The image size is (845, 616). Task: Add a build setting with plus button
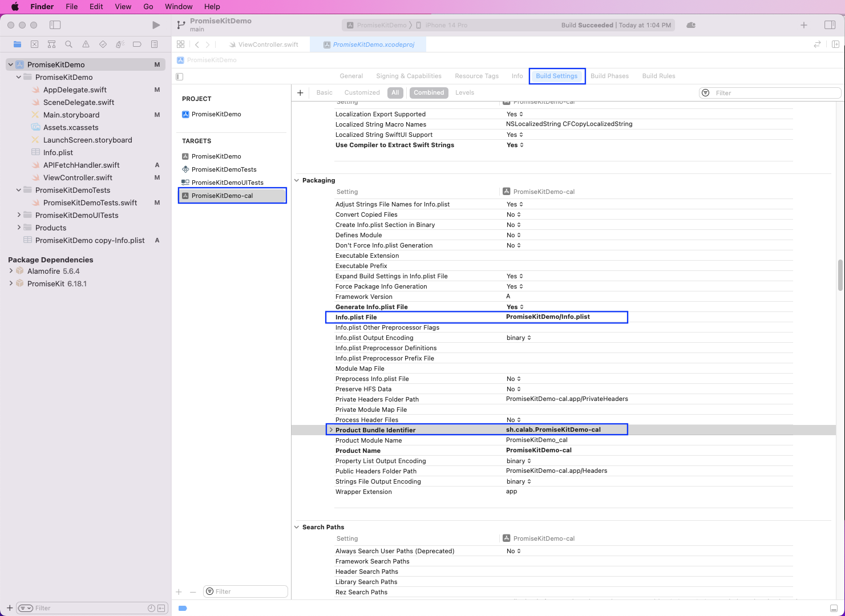pyautogui.click(x=300, y=93)
